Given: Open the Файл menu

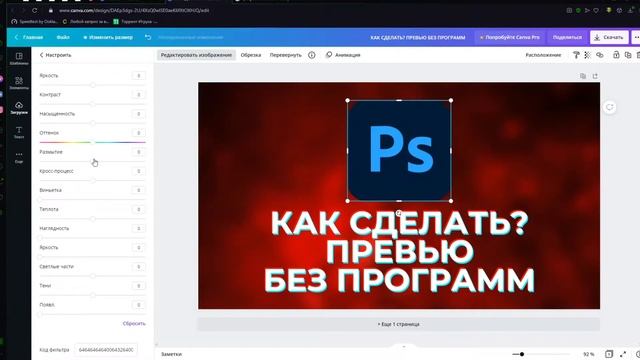Looking at the screenshot, I should point(63,37).
